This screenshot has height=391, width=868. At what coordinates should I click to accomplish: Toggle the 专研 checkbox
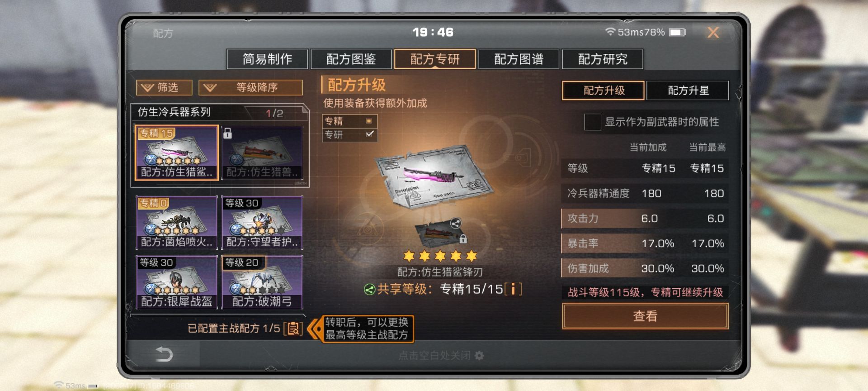coord(370,134)
